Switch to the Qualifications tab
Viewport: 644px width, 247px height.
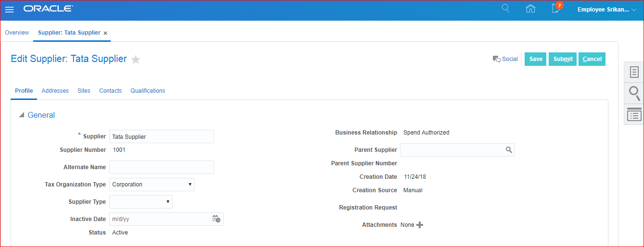tap(148, 91)
